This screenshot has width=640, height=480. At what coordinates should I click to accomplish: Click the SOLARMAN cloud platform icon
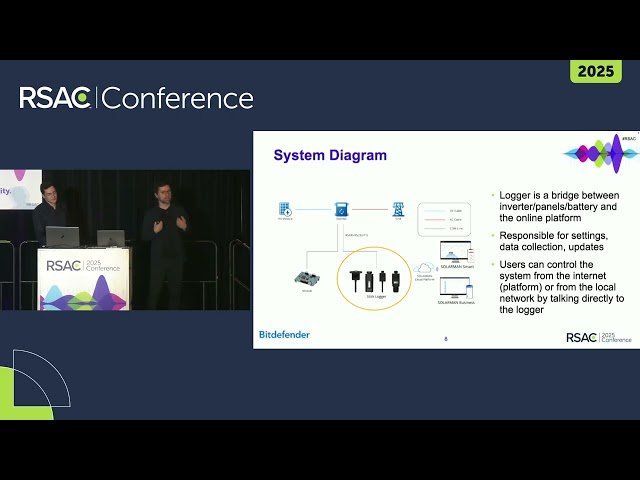(425, 270)
